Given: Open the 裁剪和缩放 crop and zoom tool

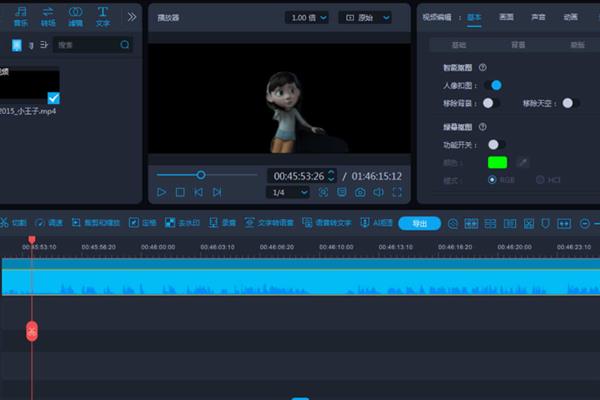Looking at the screenshot, I should coord(96,222).
